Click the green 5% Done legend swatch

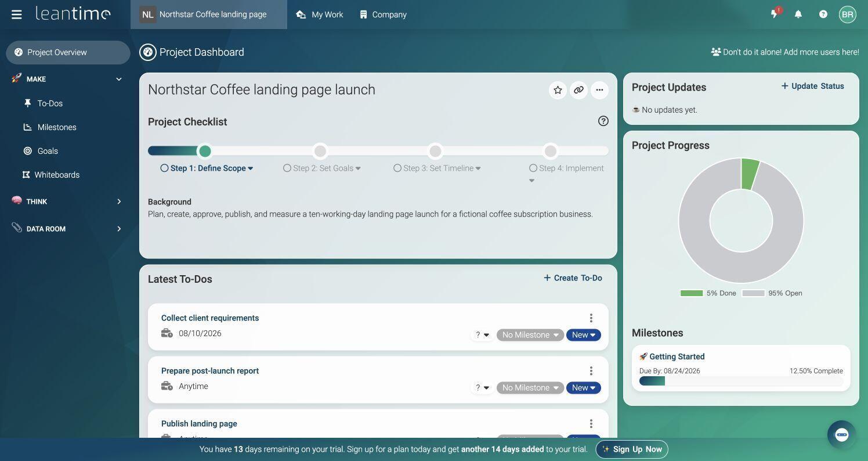tap(692, 293)
